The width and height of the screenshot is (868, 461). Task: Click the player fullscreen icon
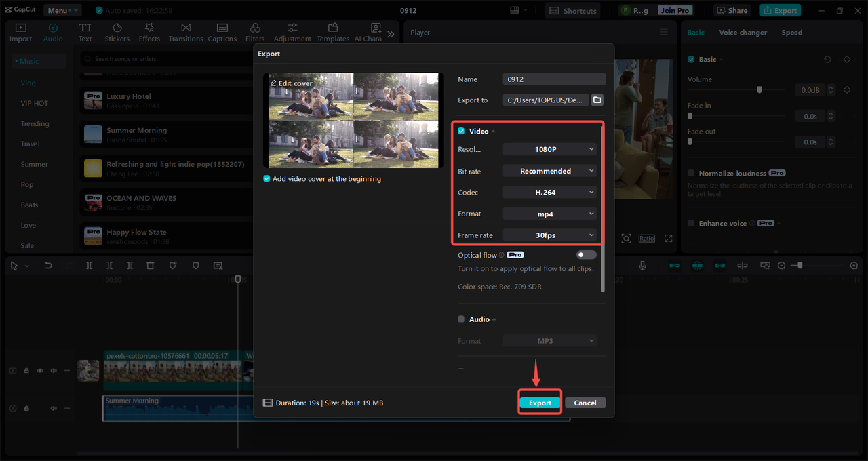point(669,239)
